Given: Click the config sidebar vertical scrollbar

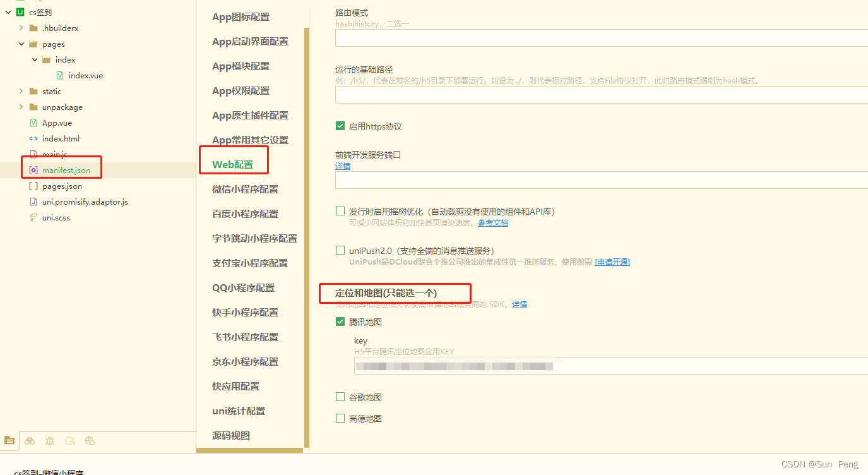Looking at the screenshot, I should coord(307,237).
